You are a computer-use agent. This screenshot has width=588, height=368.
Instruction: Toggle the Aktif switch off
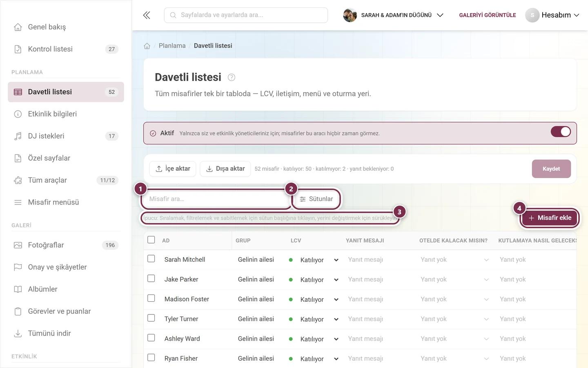click(x=561, y=132)
